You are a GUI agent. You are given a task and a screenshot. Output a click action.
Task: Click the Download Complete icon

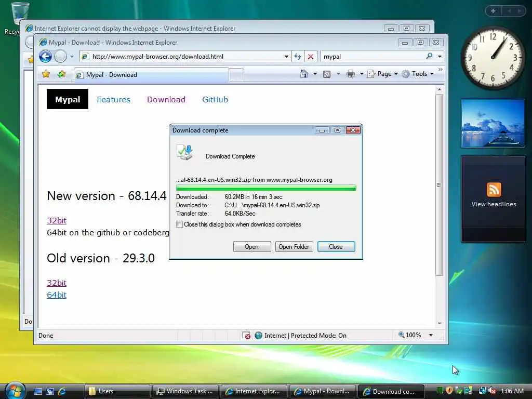pos(184,153)
